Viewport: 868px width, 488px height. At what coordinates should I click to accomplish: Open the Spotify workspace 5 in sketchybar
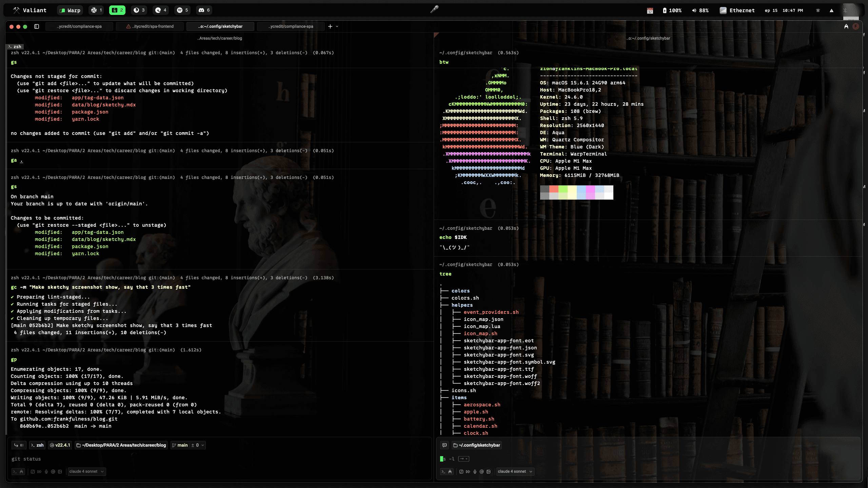[x=182, y=10]
